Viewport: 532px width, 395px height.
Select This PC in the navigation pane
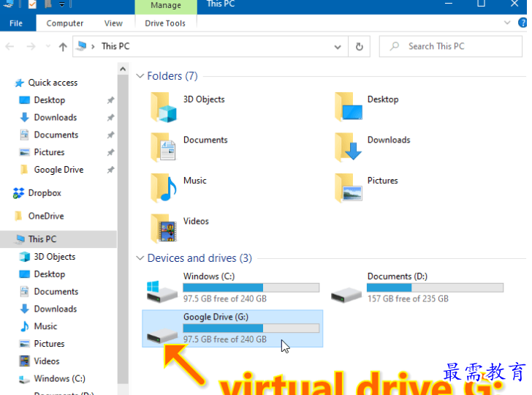point(58,239)
